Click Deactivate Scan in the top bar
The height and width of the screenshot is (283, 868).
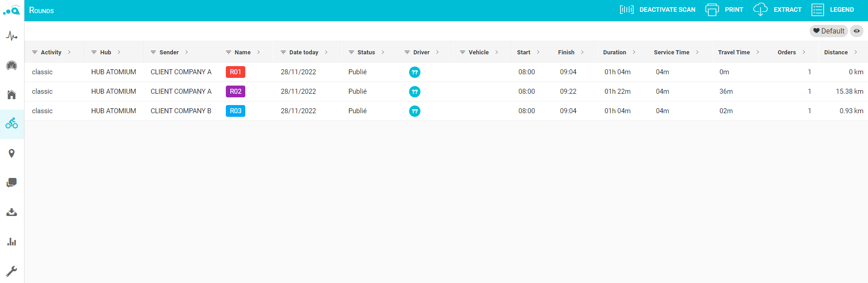(658, 10)
